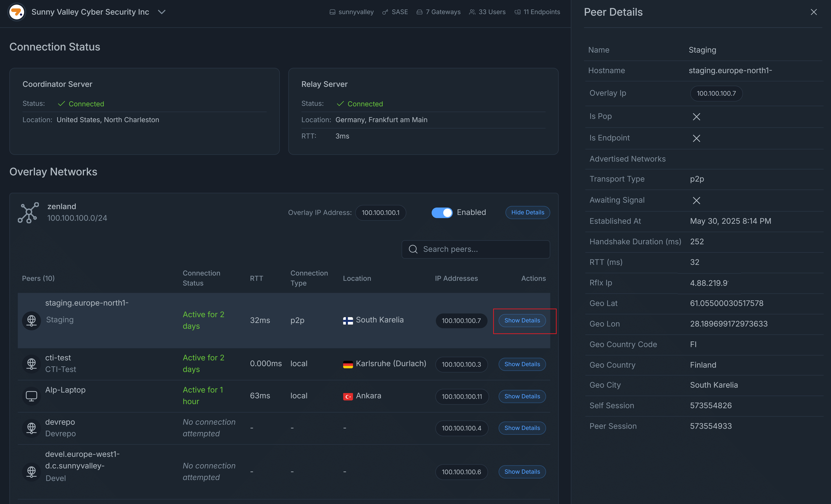This screenshot has width=831, height=504.
Task: Click the cti-test peer name
Action: click(x=58, y=358)
